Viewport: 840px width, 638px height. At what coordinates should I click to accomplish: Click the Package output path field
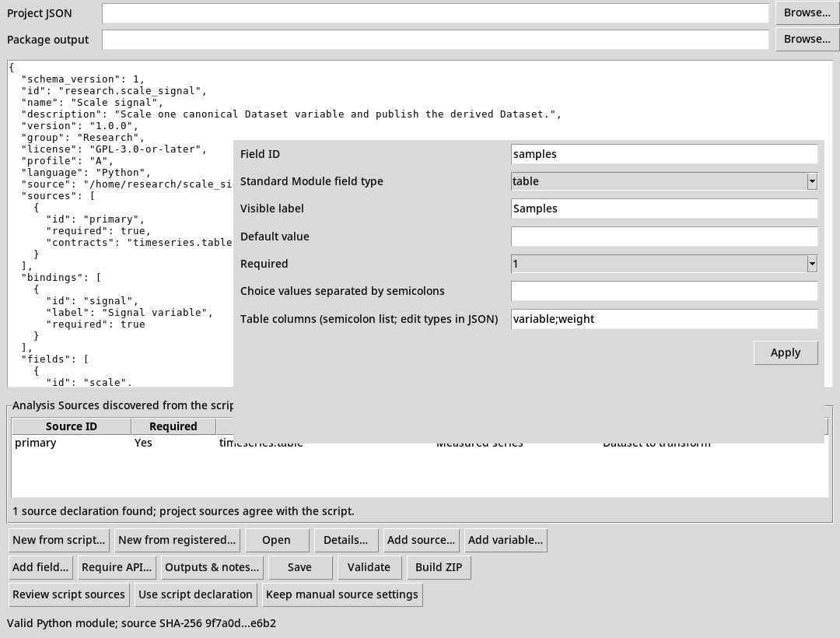click(435, 40)
